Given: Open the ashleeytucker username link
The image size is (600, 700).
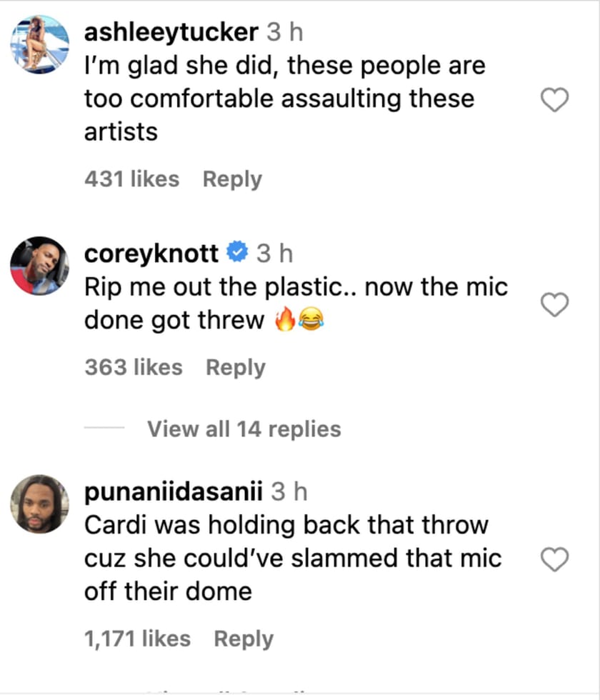Looking at the screenshot, I should point(171,31).
